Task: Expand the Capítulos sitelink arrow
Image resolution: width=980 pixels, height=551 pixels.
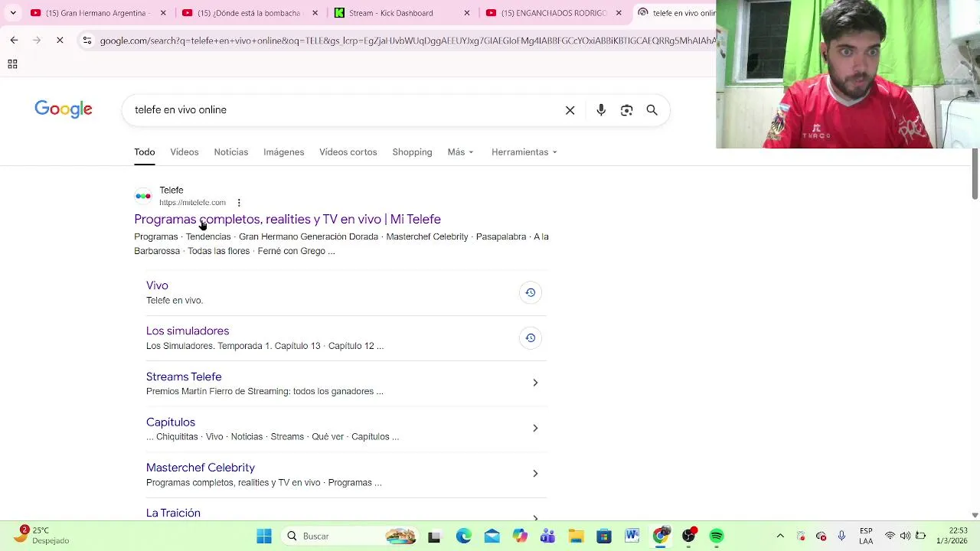Action: tap(535, 428)
